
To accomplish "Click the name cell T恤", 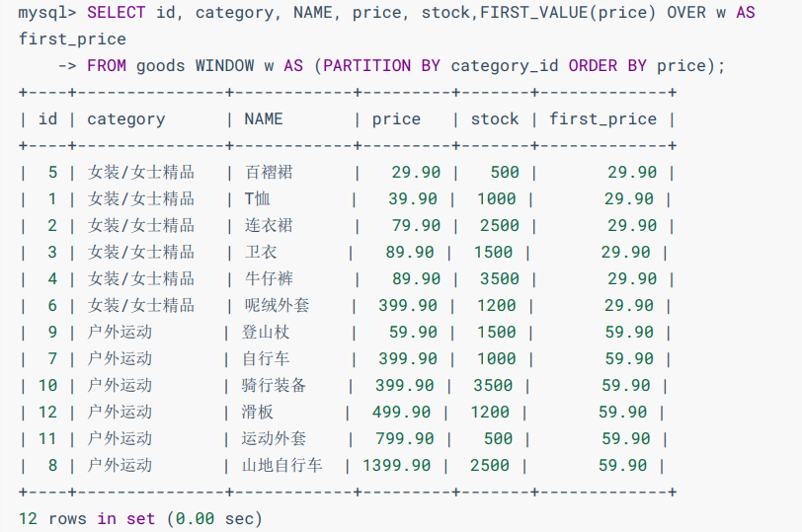I will [x=257, y=198].
